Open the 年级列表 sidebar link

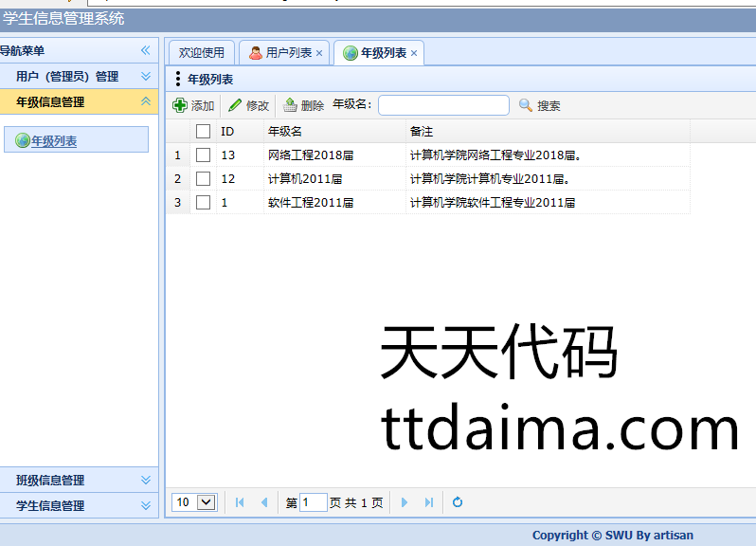54,141
